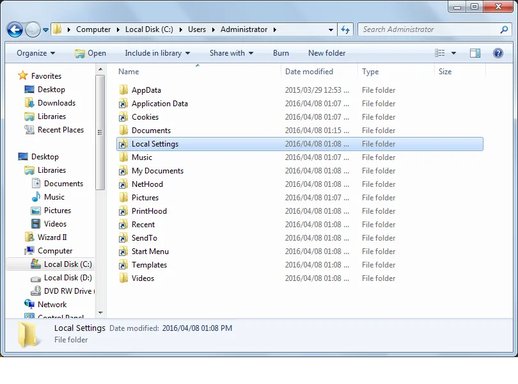Image resolution: width=518 pixels, height=384 pixels.
Task: Select the Local Settings file name
Action: (x=155, y=144)
